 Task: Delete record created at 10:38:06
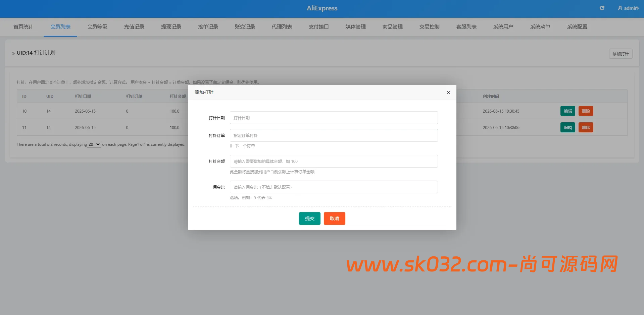(586, 127)
